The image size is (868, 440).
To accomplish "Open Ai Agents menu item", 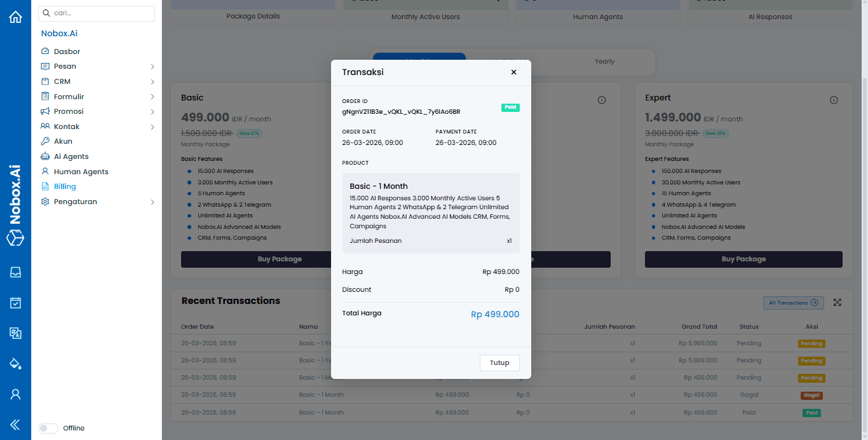I will (x=71, y=156).
